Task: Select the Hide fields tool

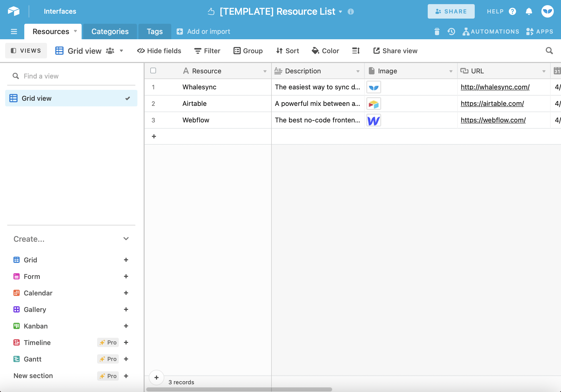Action: (x=159, y=51)
